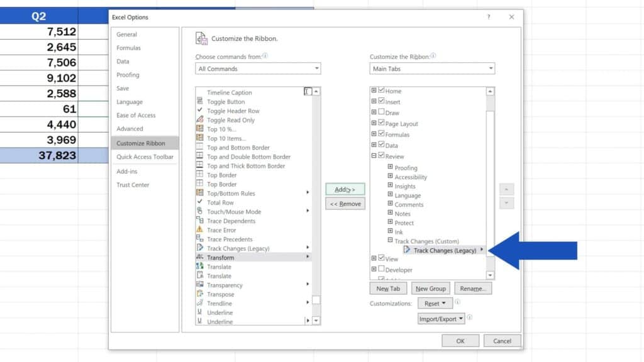Expand the Home tab tree node
Viewport: 644px width, 362px height.
[x=374, y=90]
